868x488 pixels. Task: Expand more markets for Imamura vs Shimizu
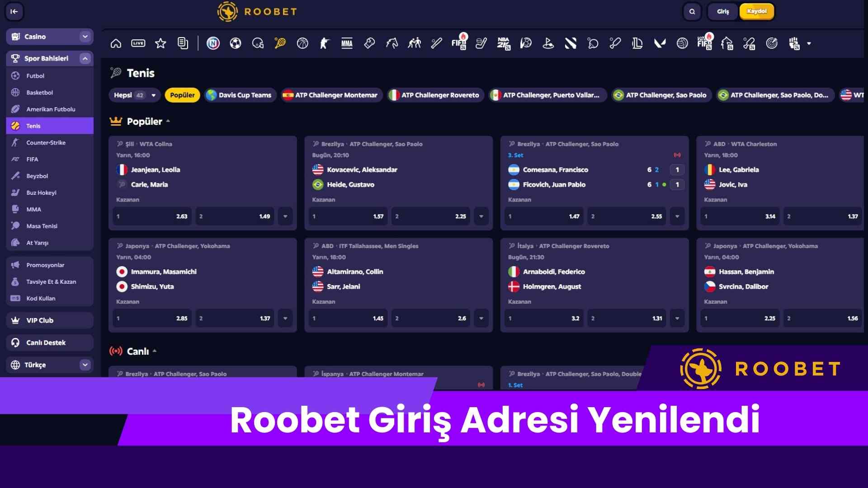285,319
